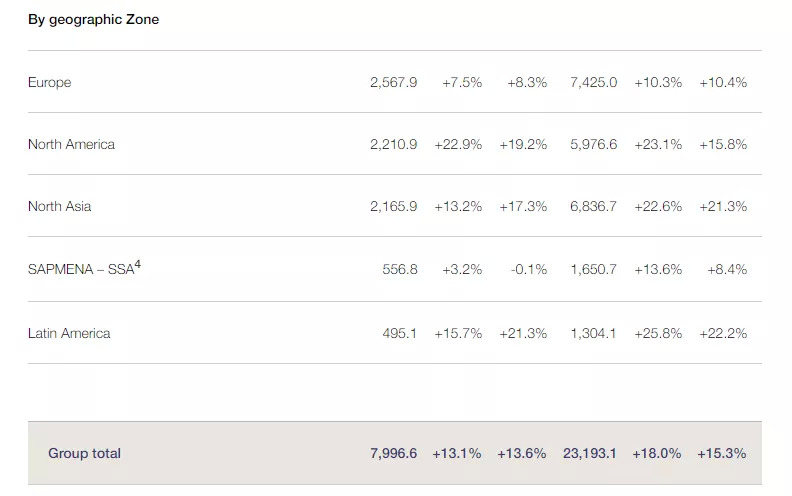This screenshot has height=496, width=792.
Task: Click the 556.8 value for SAPMENA
Action: pyautogui.click(x=400, y=270)
